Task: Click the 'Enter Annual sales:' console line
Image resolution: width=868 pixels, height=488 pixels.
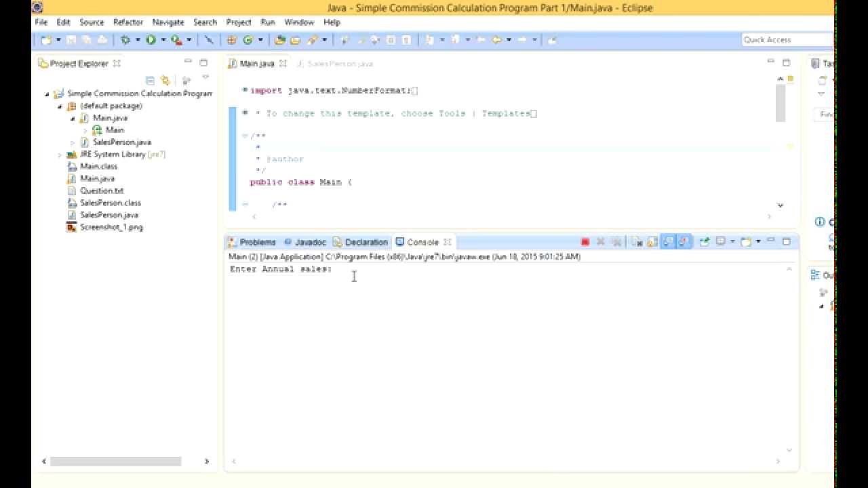Action: 281,269
